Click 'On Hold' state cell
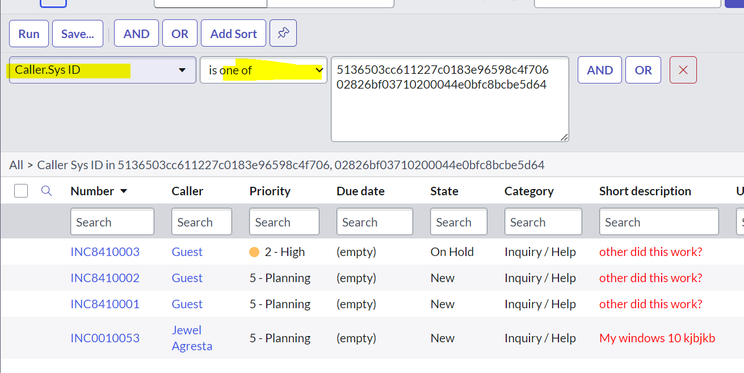Image resolution: width=744 pixels, height=373 pixels. tap(452, 252)
